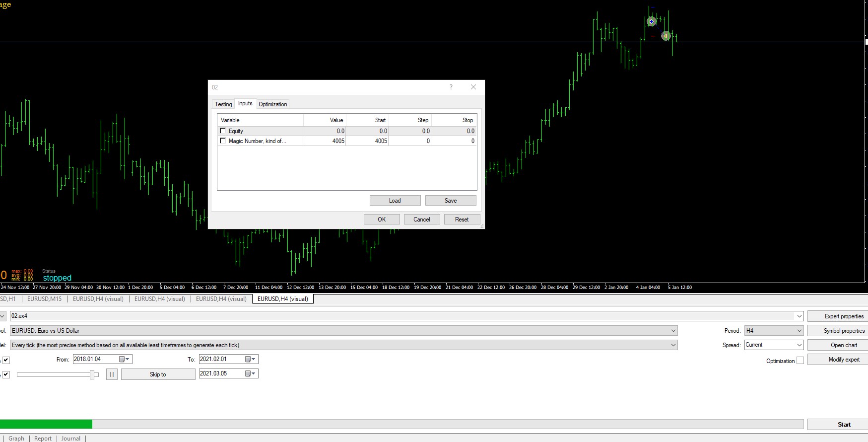Tick the Equity variable checkbox
This screenshot has width=868, height=442.
pyautogui.click(x=223, y=131)
